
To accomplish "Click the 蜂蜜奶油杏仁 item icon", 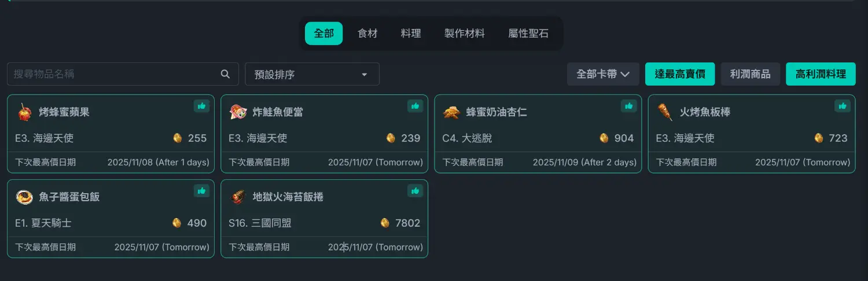I will click(x=451, y=112).
